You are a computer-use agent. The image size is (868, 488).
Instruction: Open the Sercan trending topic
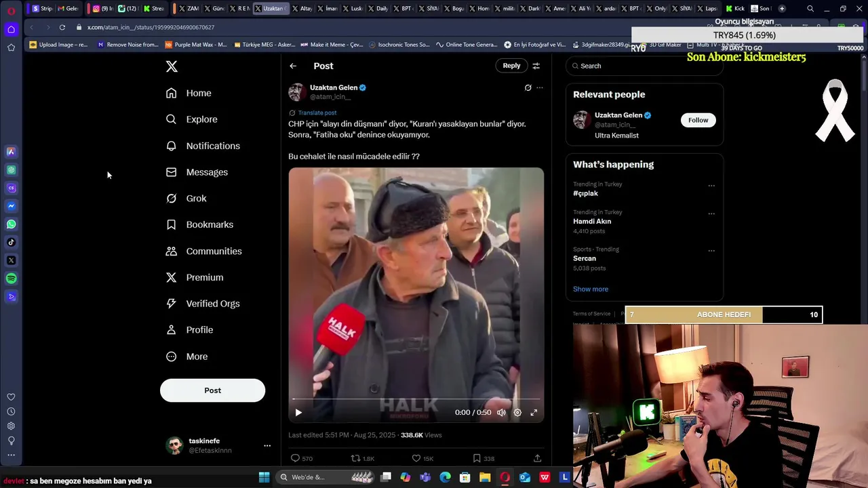[585, 258]
